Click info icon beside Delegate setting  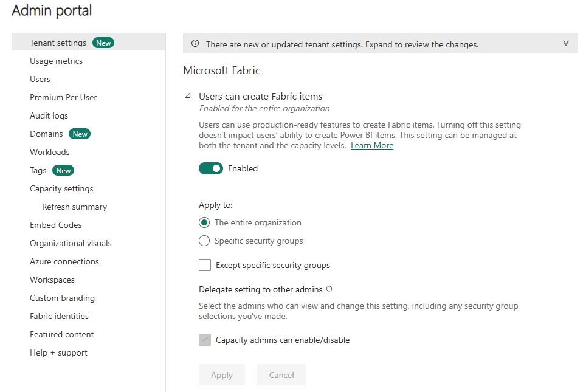(329, 289)
